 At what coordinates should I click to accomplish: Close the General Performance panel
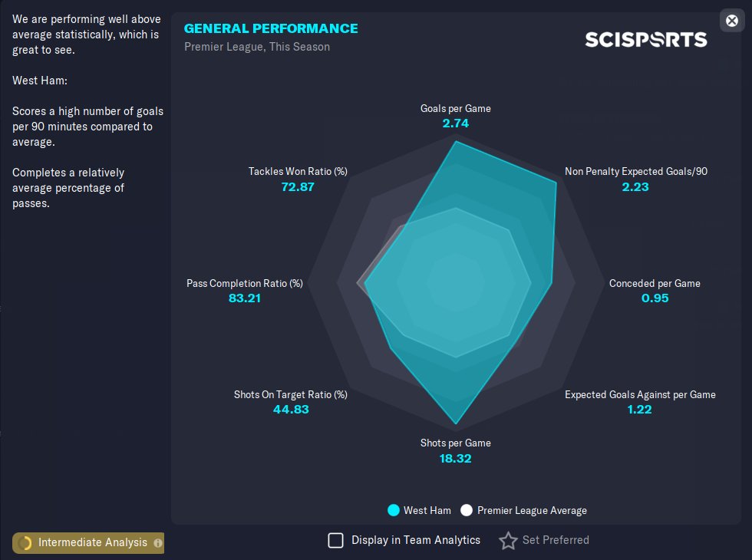click(x=731, y=21)
